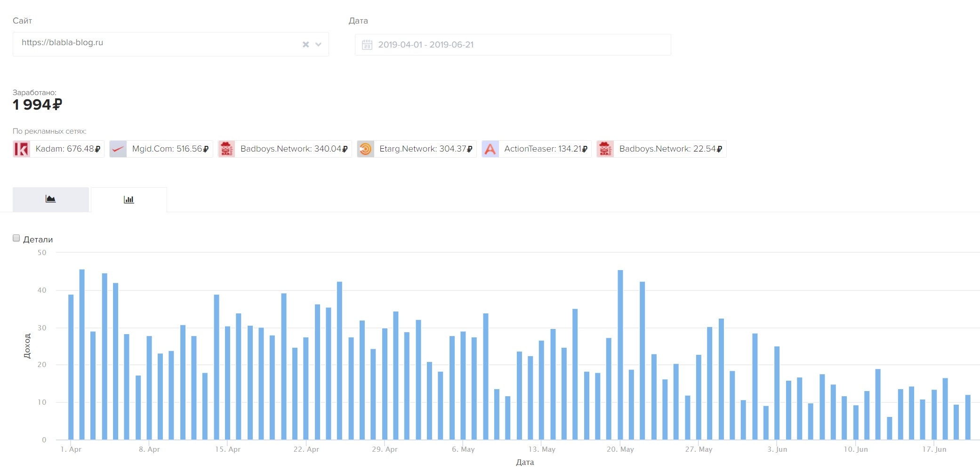Click the ActionTeaser: 134.21 earnings label
This screenshot has width=980, height=472.
[x=546, y=149]
